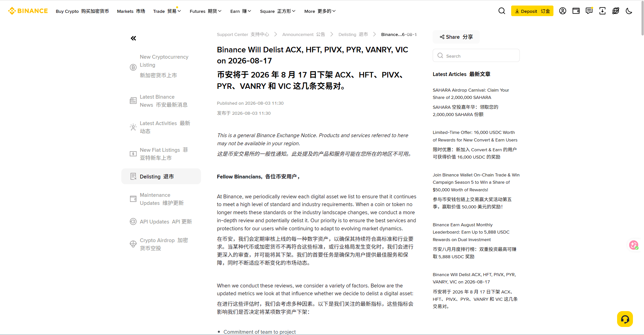Click the Latest Binance News newspaper icon

[133, 101]
